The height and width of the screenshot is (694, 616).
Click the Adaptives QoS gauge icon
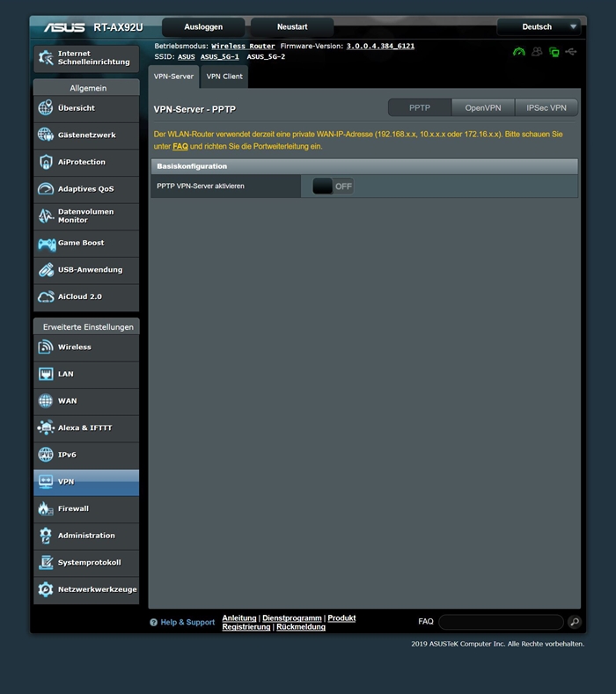[46, 188]
